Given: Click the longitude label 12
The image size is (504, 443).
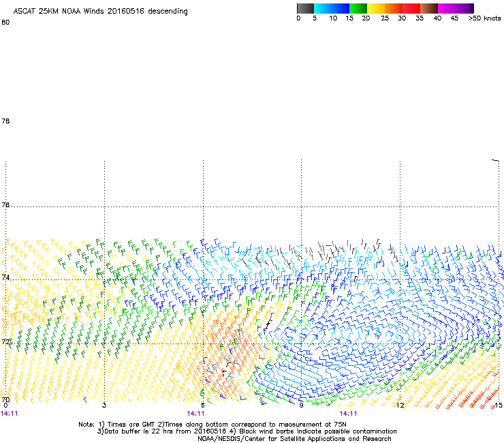Looking at the screenshot, I should [x=400, y=406].
